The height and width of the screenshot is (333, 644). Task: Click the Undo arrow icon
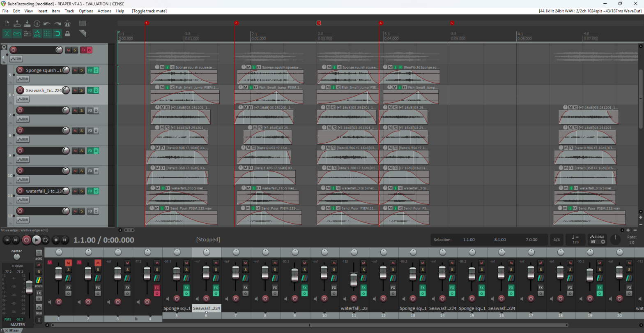tap(47, 24)
